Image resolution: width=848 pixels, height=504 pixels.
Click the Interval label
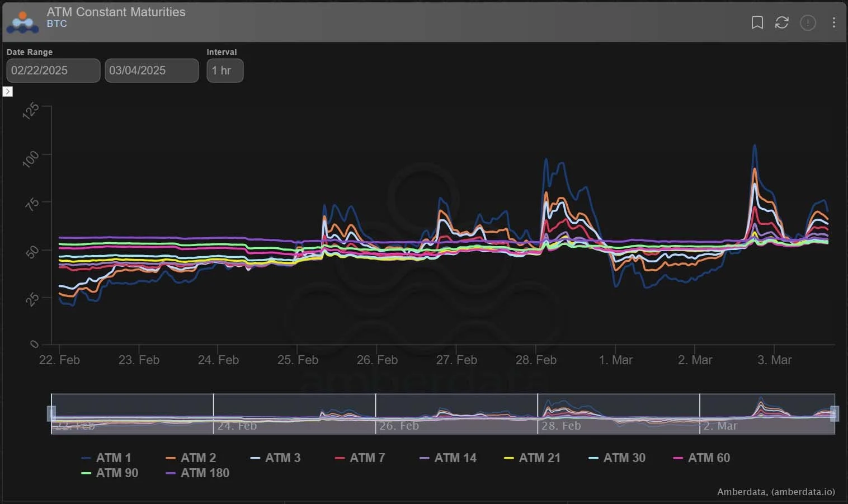(x=222, y=52)
